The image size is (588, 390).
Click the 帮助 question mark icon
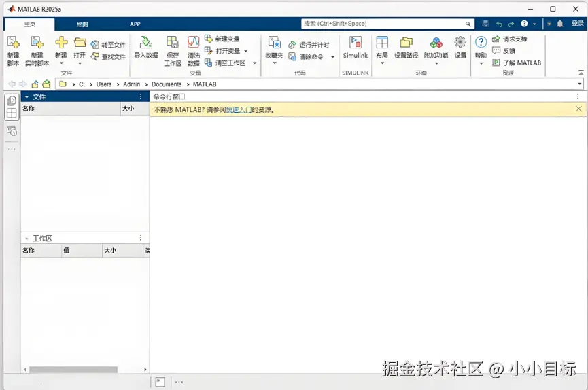pos(481,42)
